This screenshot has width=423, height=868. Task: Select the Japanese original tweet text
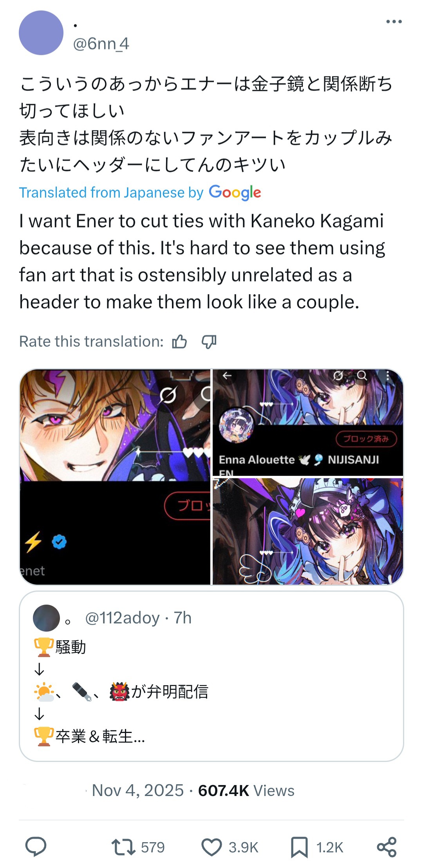(206, 124)
